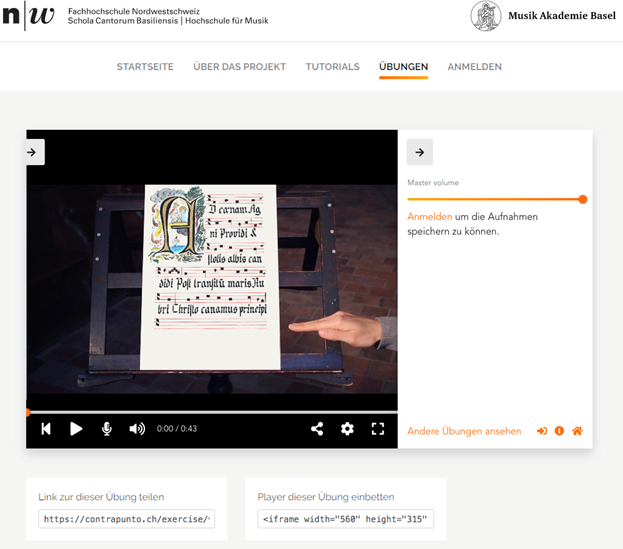Select the ÜBUNGEN menu item
623x549 pixels.
(403, 67)
